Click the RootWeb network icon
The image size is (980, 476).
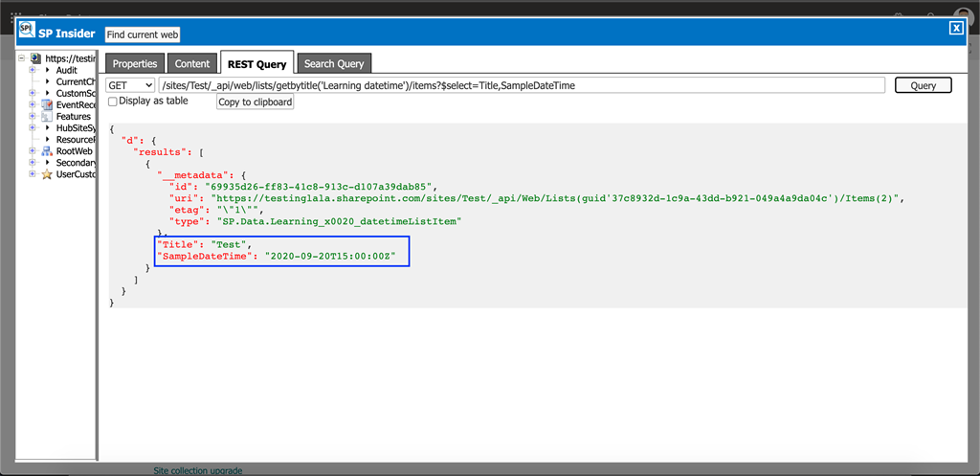[x=46, y=150]
